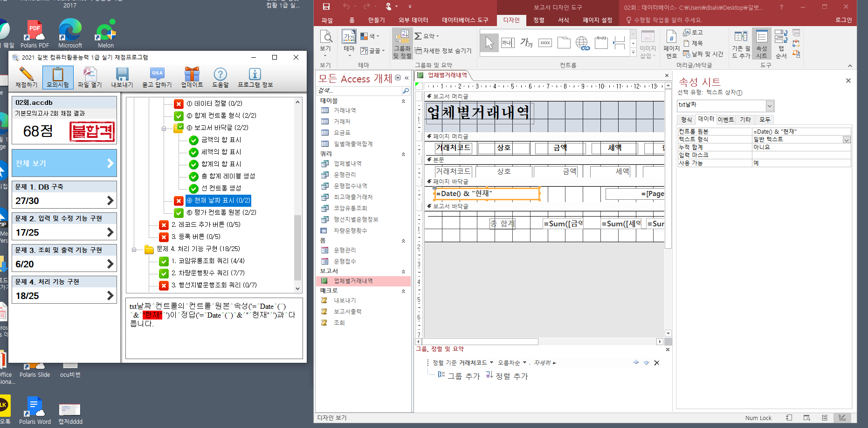Click the checkmark beside 평가 컨트롤 원본
The image size is (868, 428).
coord(179,213)
